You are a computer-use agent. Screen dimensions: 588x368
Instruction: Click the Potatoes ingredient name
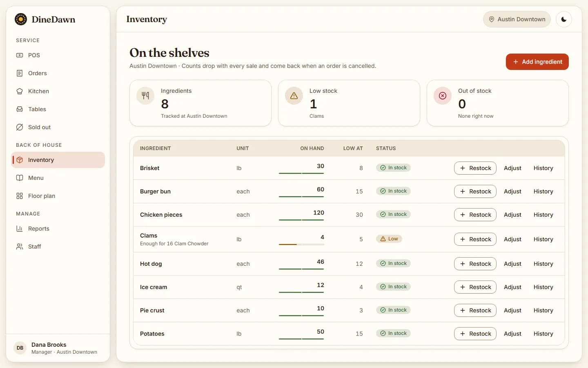pos(152,334)
